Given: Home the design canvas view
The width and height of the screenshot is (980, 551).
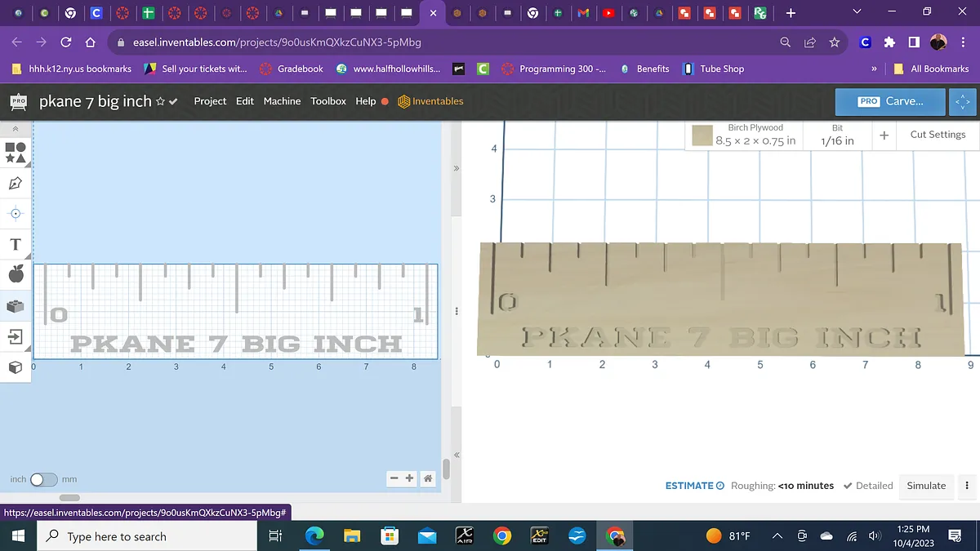Looking at the screenshot, I should click(428, 478).
